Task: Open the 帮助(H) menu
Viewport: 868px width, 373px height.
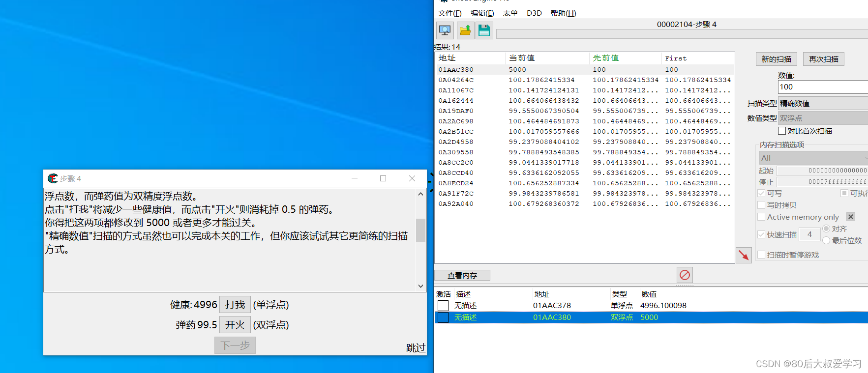Action: (563, 13)
